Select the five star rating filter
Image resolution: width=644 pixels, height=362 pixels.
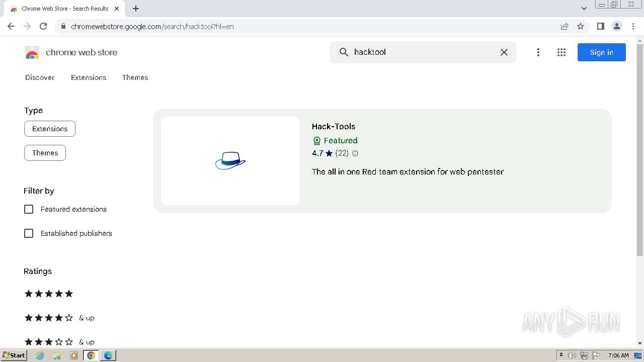click(x=49, y=294)
